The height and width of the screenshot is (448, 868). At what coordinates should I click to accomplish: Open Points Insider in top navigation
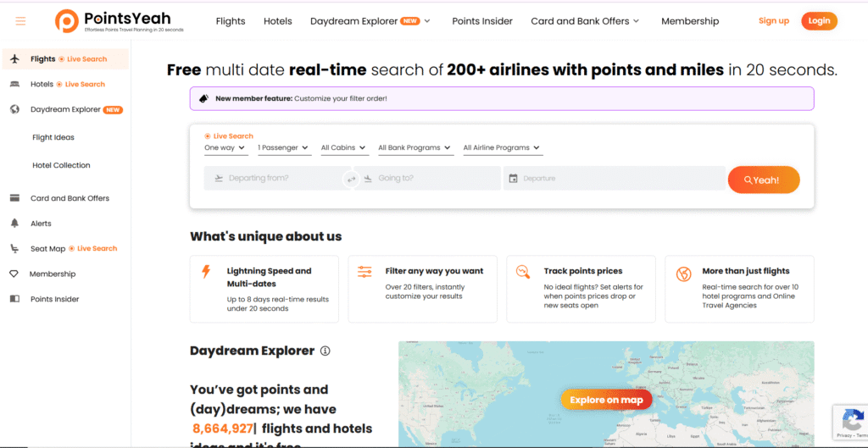tap(481, 21)
